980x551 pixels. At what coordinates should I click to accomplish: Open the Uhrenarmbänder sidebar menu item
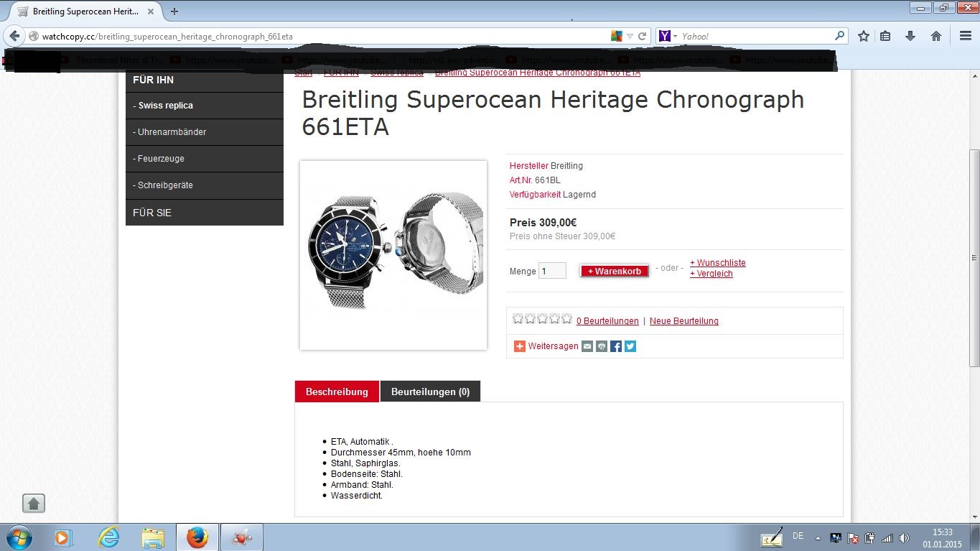(205, 132)
